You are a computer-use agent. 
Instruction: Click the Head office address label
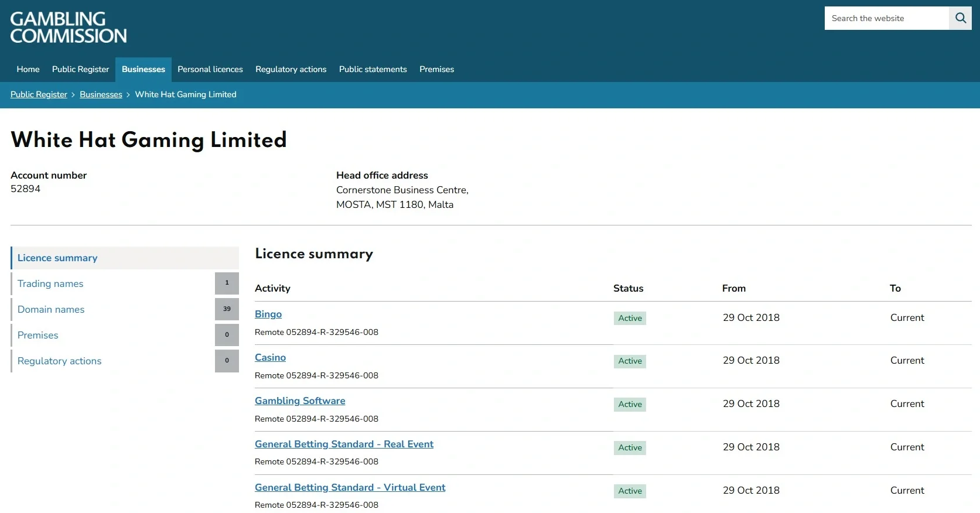pyautogui.click(x=382, y=175)
